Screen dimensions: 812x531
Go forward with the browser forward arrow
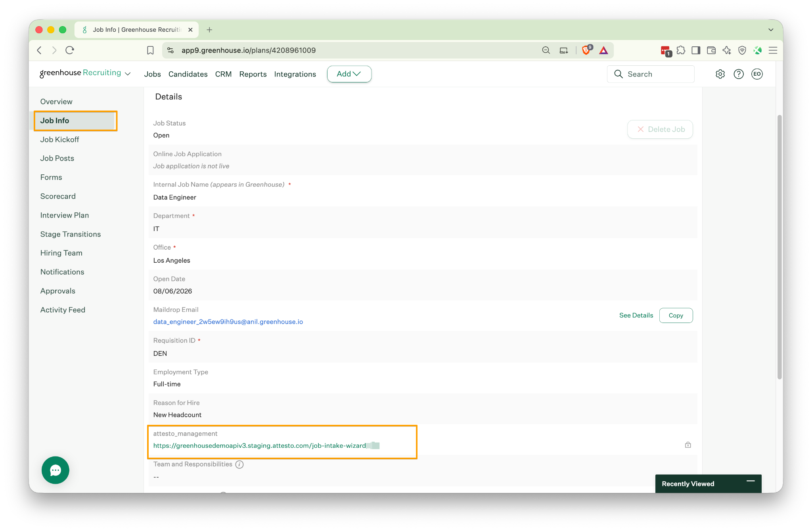click(54, 50)
